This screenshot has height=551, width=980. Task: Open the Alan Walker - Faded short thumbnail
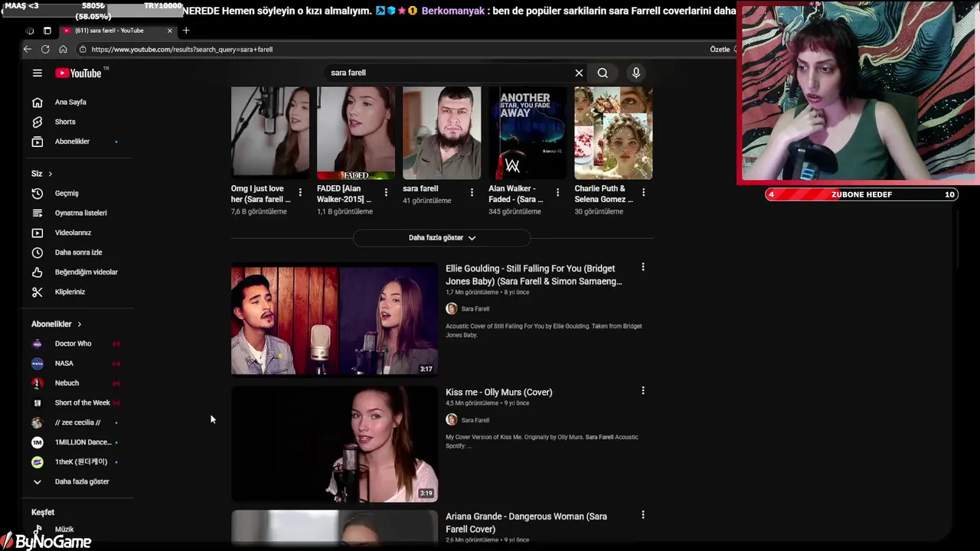[x=528, y=132]
